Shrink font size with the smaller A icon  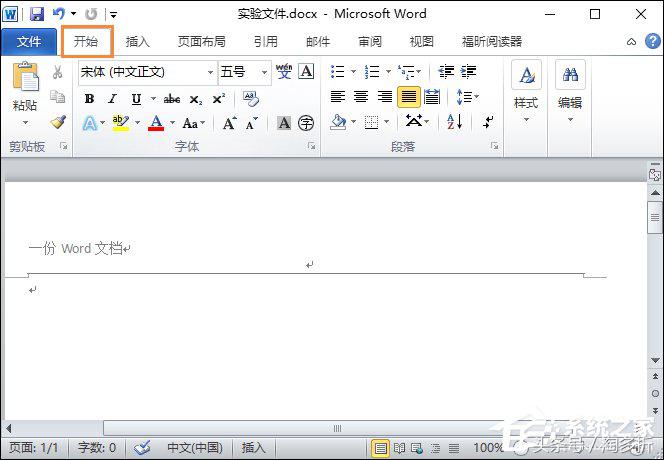click(x=252, y=124)
